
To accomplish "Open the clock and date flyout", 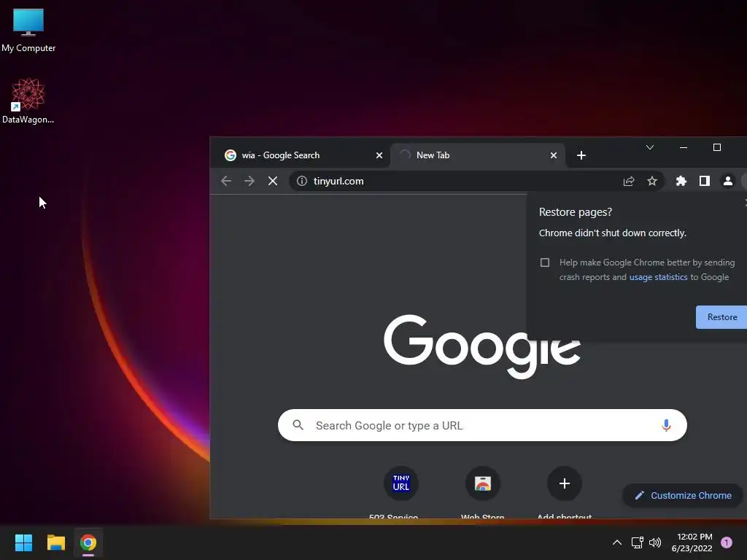I will (x=692, y=542).
